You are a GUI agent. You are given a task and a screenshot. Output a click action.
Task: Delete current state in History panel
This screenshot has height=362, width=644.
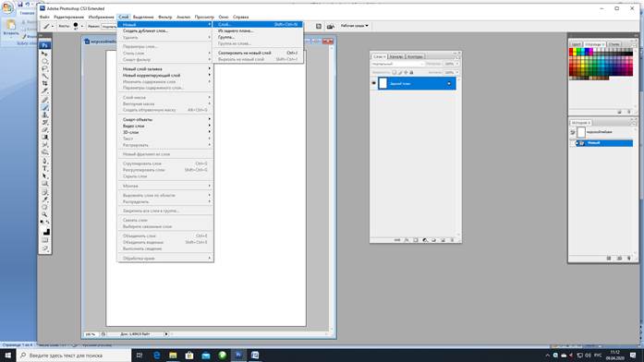coord(629,259)
